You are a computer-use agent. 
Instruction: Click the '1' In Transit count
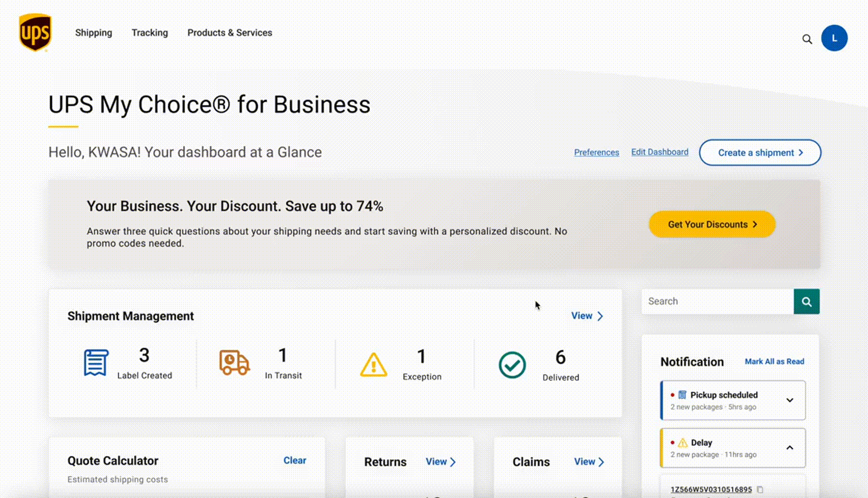283,355
